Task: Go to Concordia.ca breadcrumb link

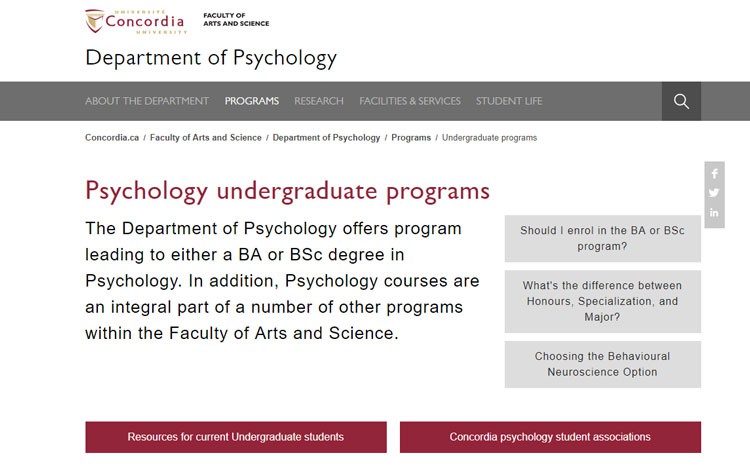Action: point(112,138)
